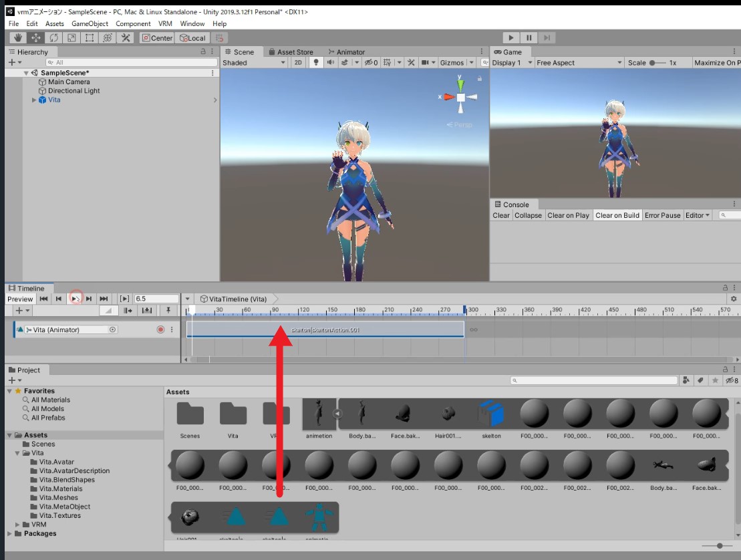
Task: Toggle hidden objects visibility in the scene
Action: tap(371, 62)
